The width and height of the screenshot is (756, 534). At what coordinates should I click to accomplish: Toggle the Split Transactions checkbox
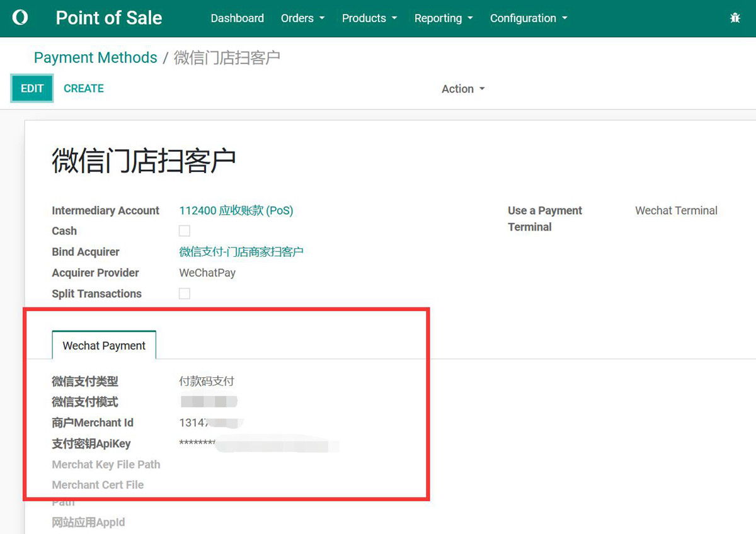[x=185, y=293]
